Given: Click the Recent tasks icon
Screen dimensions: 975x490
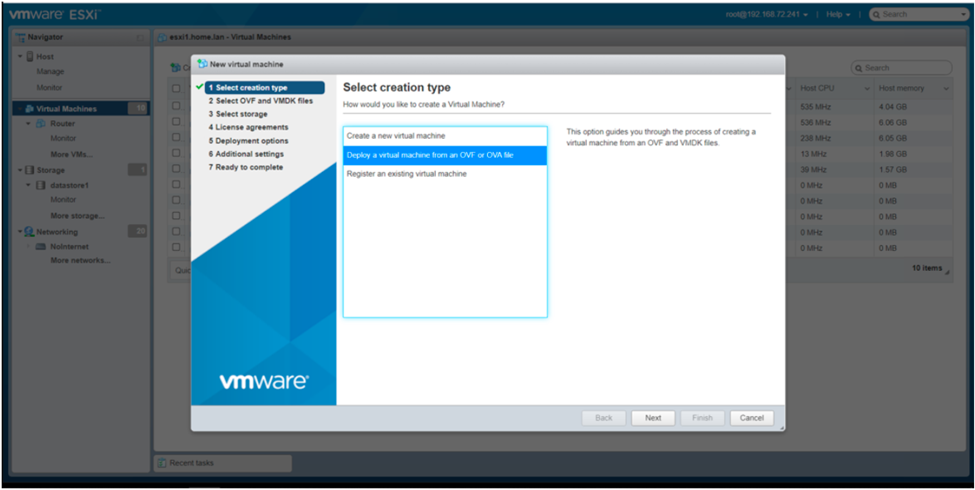Looking at the screenshot, I should 162,463.
